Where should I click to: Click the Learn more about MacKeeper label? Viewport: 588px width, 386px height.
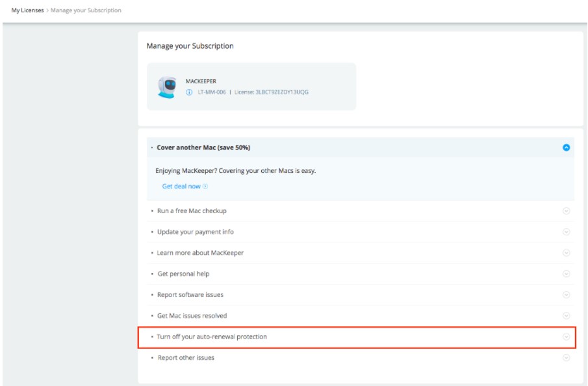(200, 253)
